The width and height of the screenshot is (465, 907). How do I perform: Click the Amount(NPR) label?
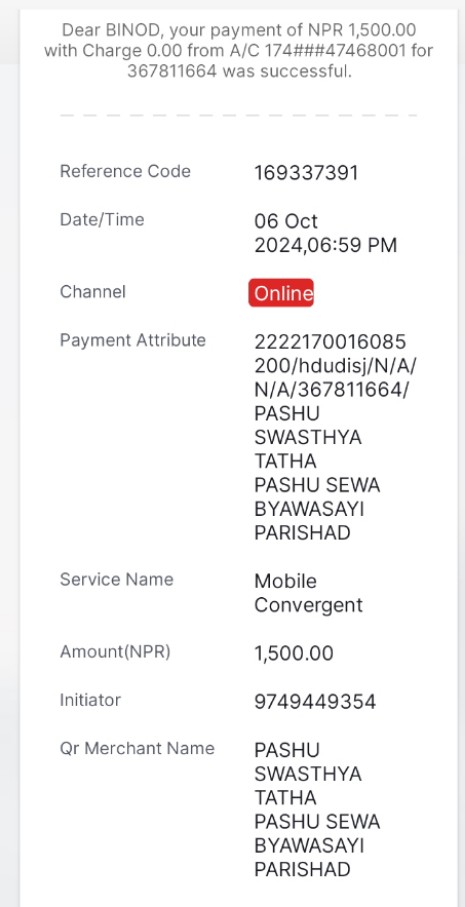(115, 652)
